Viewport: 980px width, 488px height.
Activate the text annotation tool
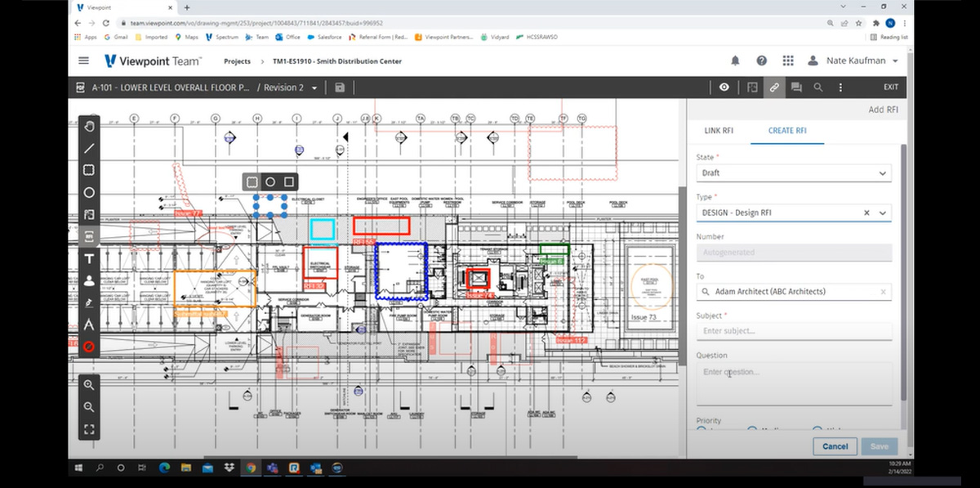coord(89,258)
